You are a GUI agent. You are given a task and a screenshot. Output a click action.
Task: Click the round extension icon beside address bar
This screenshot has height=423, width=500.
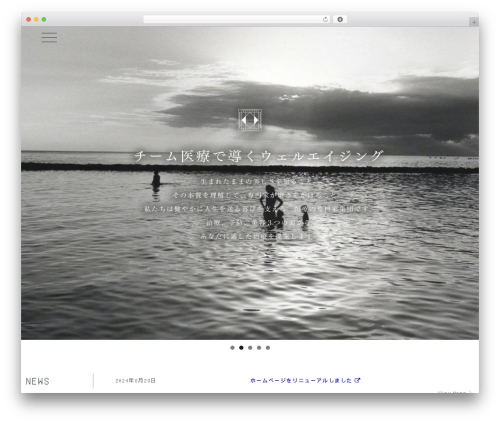point(340,20)
